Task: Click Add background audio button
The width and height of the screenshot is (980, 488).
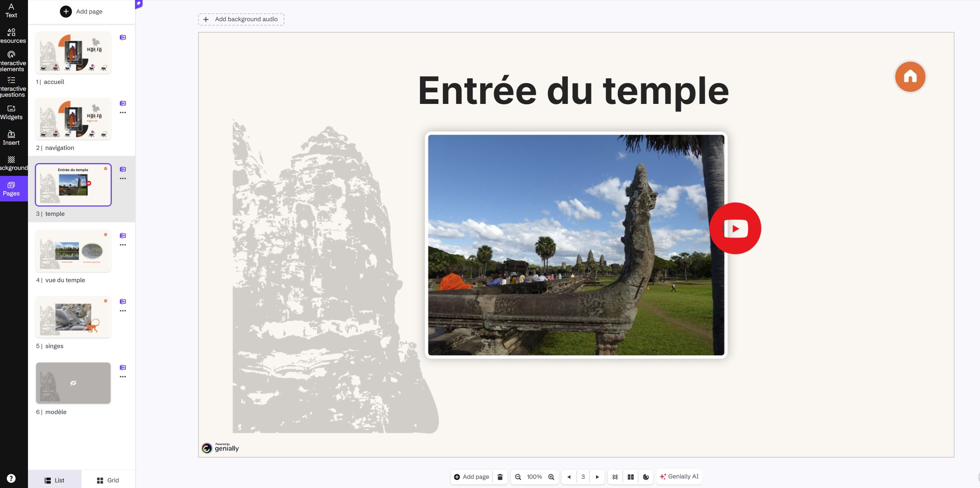Action: 241,19
